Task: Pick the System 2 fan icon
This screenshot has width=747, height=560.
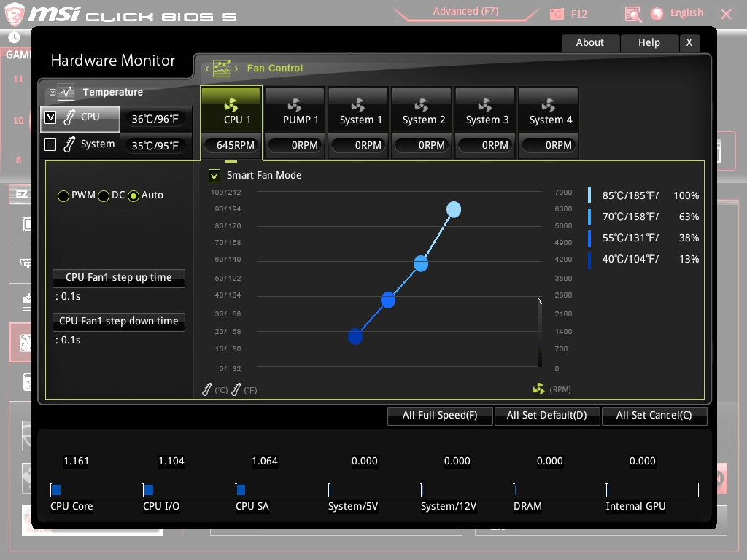Action: [x=422, y=105]
